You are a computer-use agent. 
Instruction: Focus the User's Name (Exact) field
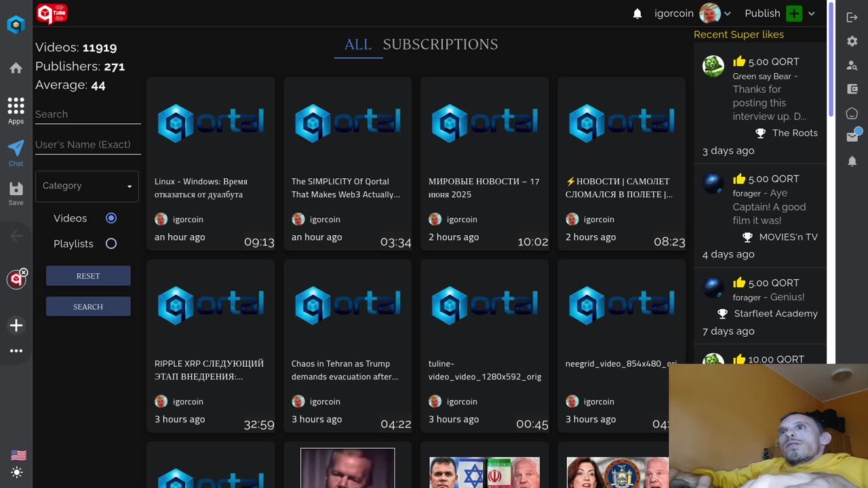(88, 144)
